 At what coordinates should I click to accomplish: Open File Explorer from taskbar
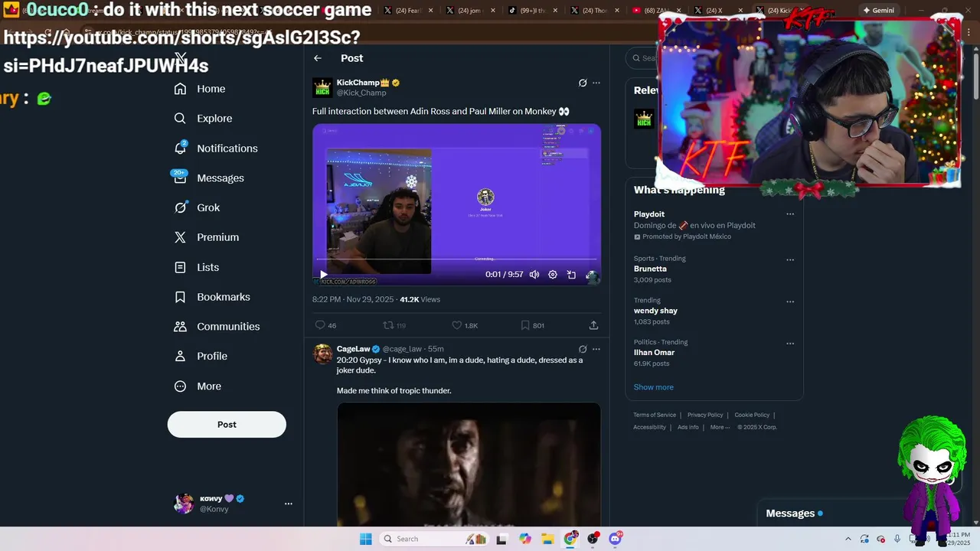[x=547, y=539]
